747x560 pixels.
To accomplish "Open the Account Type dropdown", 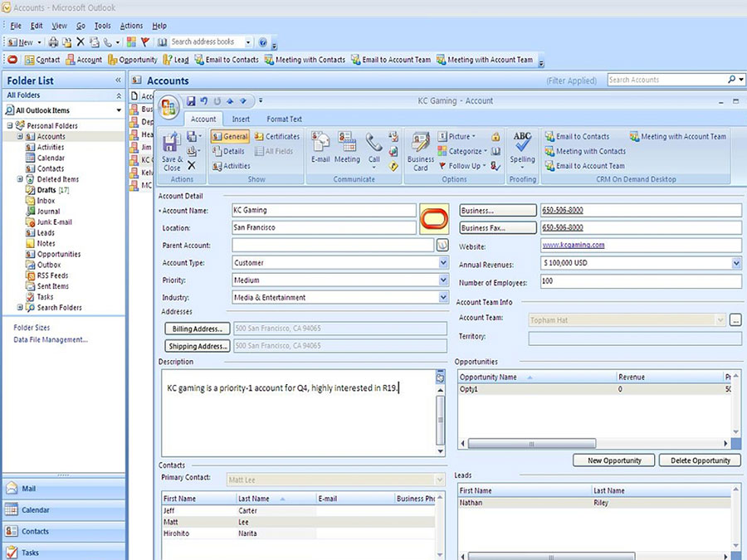I will coord(443,262).
